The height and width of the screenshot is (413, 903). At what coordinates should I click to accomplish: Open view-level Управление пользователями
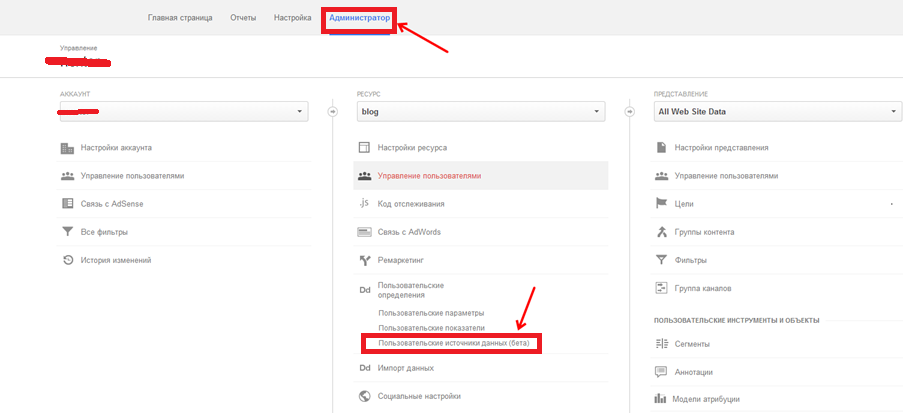click(x=726, y=176)
